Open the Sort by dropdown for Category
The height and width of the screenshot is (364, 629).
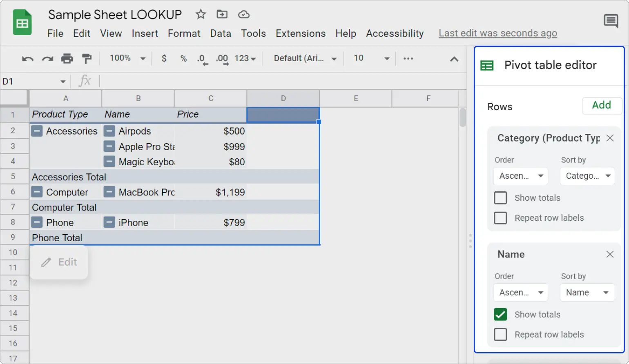coord(587,176)
